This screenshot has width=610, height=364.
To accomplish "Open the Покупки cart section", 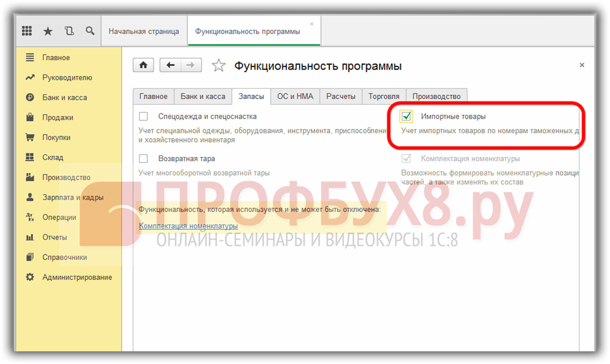I will [56, 138].
